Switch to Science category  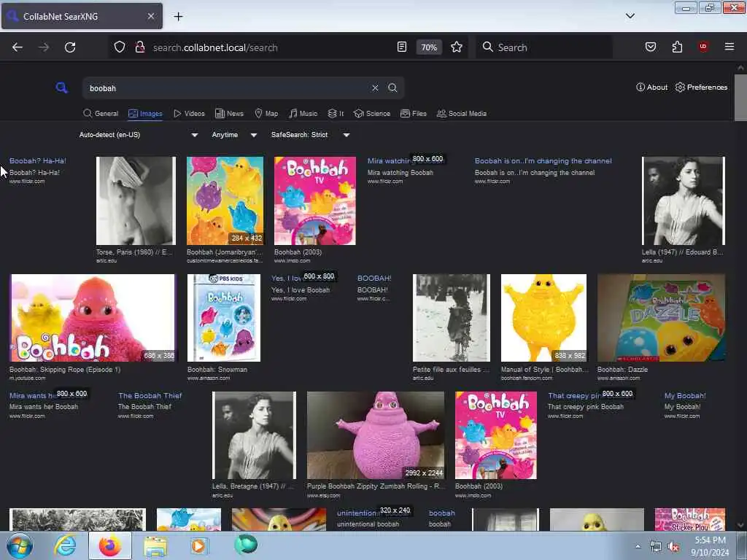coord(372,113)
